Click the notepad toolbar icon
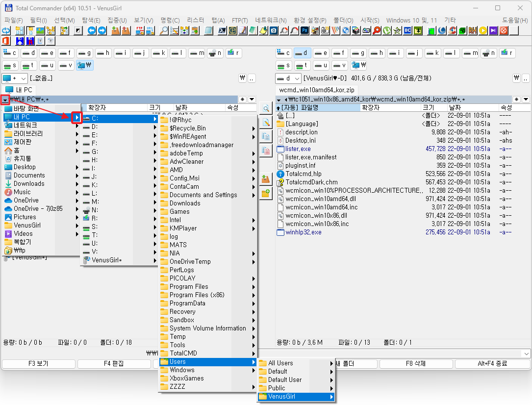Viewport: 532px width, 405px height. tap(208, 30)
